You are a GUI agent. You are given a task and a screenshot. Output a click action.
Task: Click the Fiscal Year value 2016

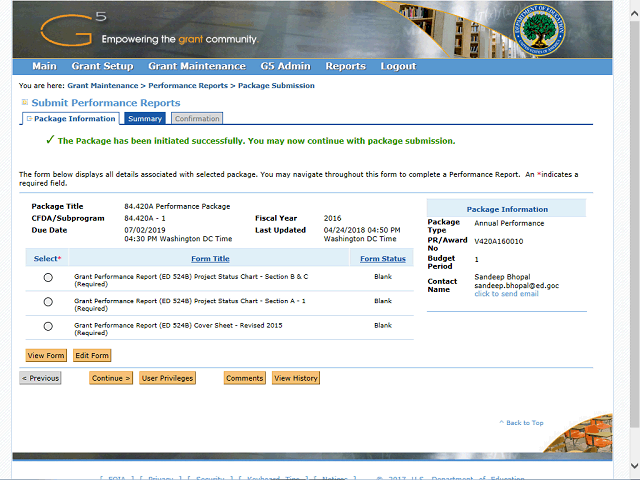click(332, 218)
